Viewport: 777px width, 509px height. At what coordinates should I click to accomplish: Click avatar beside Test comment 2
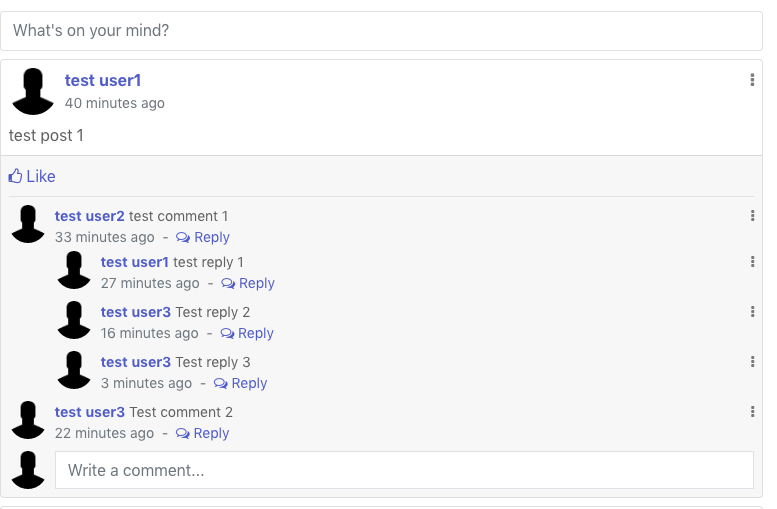click(28, 420)
